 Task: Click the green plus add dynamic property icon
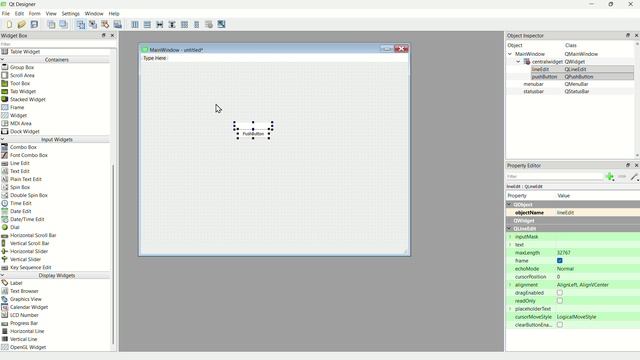[x=610, y=177]
